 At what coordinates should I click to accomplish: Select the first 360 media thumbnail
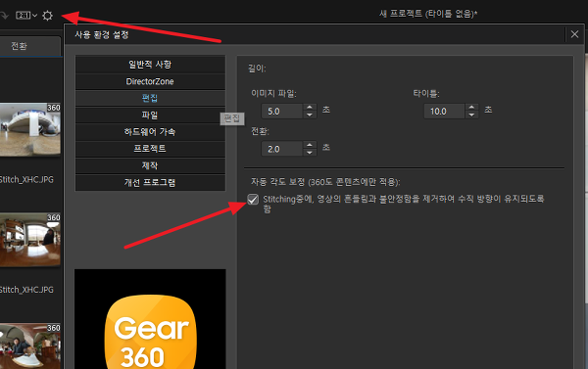[x=30, y=129]
